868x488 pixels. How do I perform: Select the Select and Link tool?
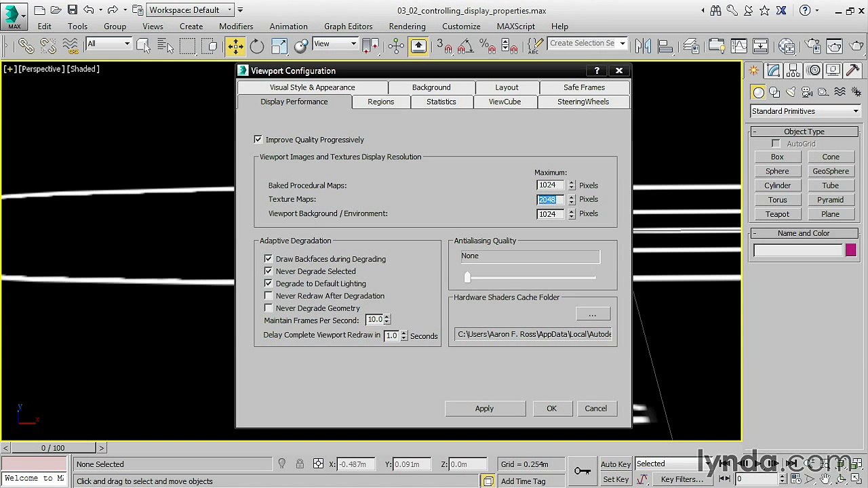[26, 45]
